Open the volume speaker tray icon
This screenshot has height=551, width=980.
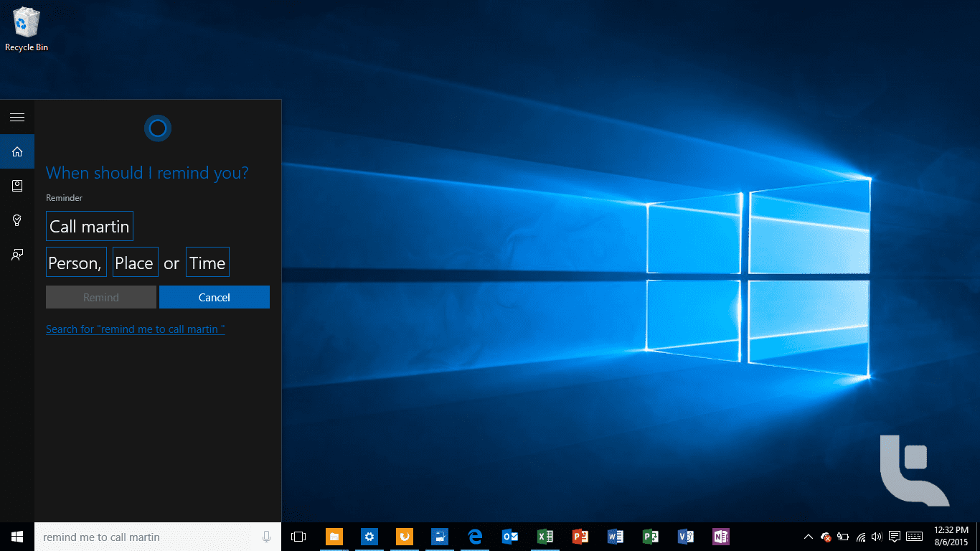(877, 537)
